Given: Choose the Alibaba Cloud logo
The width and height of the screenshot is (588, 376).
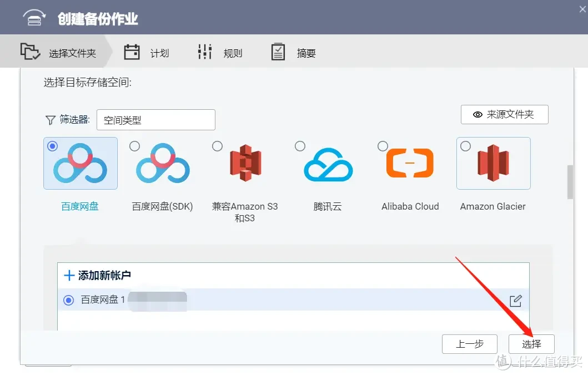Looking at the screenshot, I should pyautogui.click(x=410, y=164).
